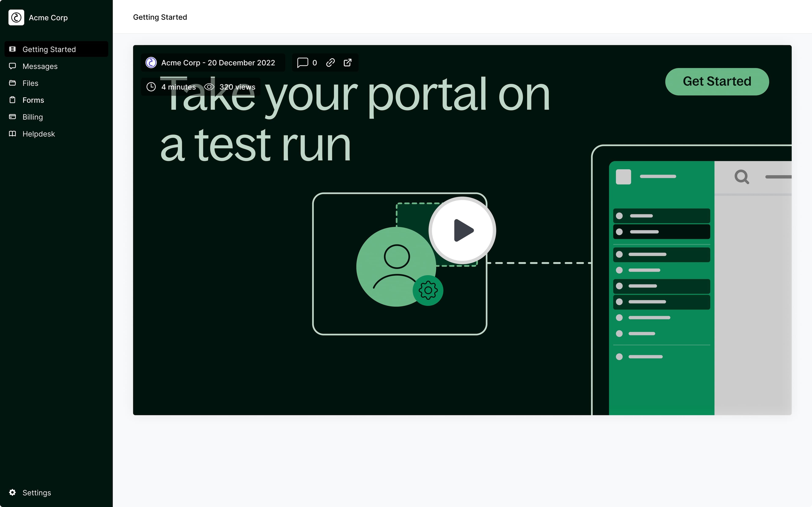812x507 pixels.
Task: Click the Acme Corp logo icon in sidebar
Action: click(16, 18)
